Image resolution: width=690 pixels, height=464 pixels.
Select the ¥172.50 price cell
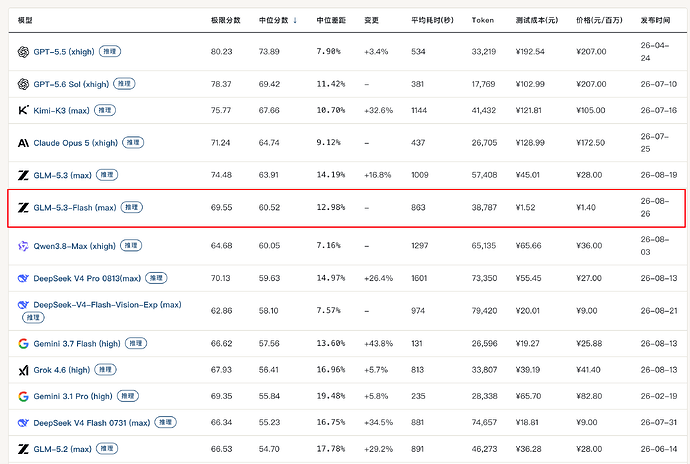[x=591, y=143]
